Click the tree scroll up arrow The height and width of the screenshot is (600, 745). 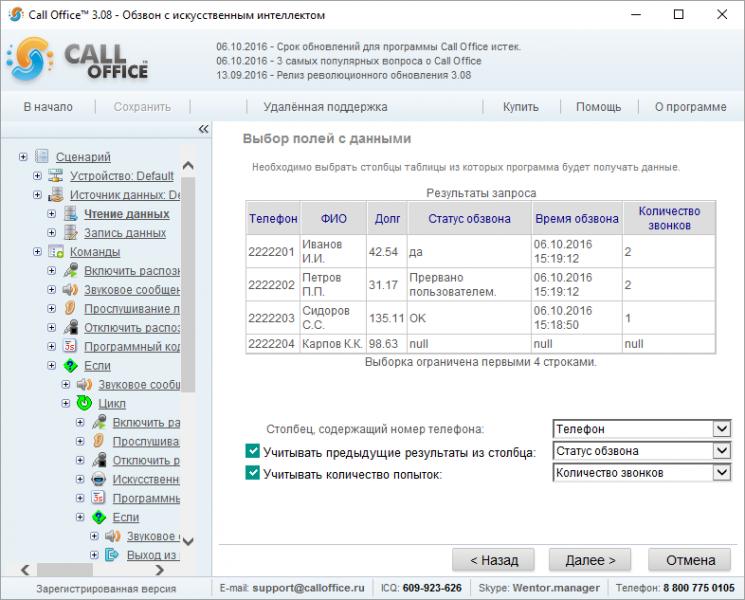point(188,165)
